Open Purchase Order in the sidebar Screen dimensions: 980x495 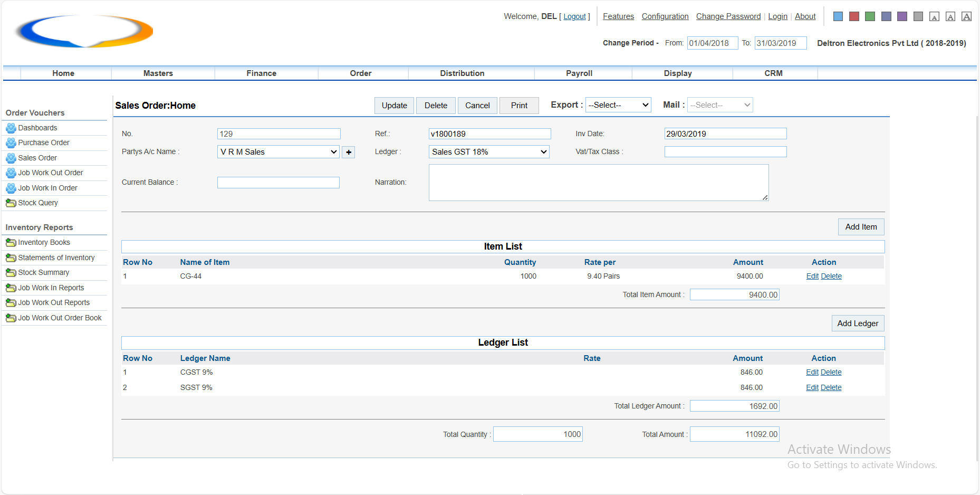click(44, 142)
